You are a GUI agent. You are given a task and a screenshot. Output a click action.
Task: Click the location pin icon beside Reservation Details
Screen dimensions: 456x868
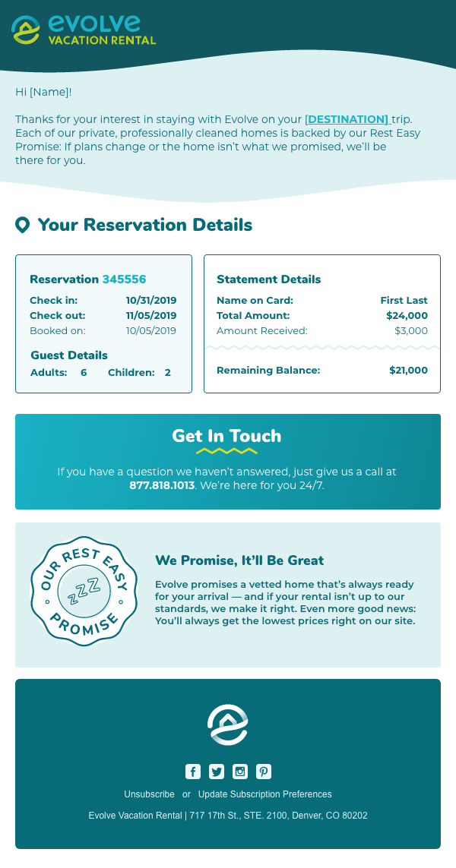coord(22,226)
